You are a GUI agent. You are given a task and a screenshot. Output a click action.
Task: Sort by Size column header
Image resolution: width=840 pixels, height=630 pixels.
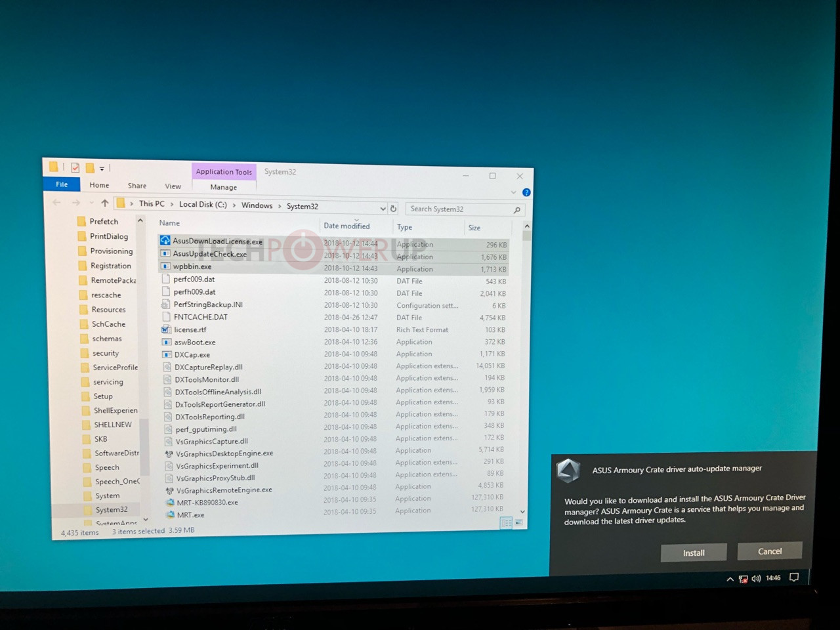474,228
